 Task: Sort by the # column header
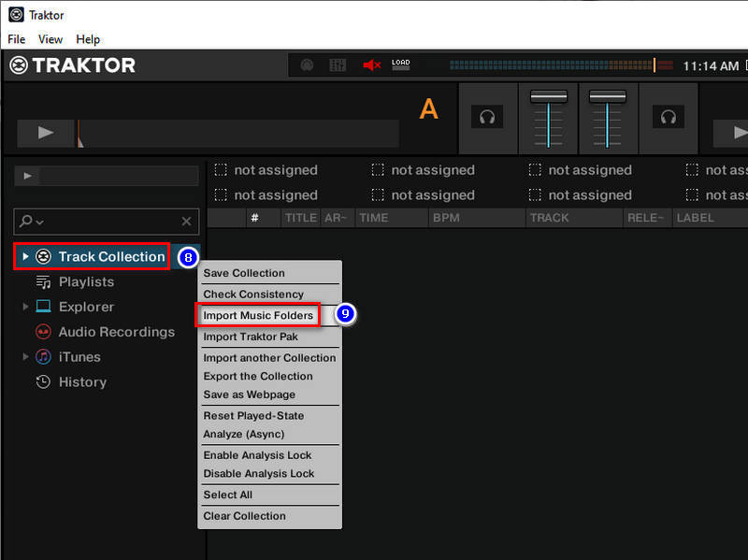point(264,218)
